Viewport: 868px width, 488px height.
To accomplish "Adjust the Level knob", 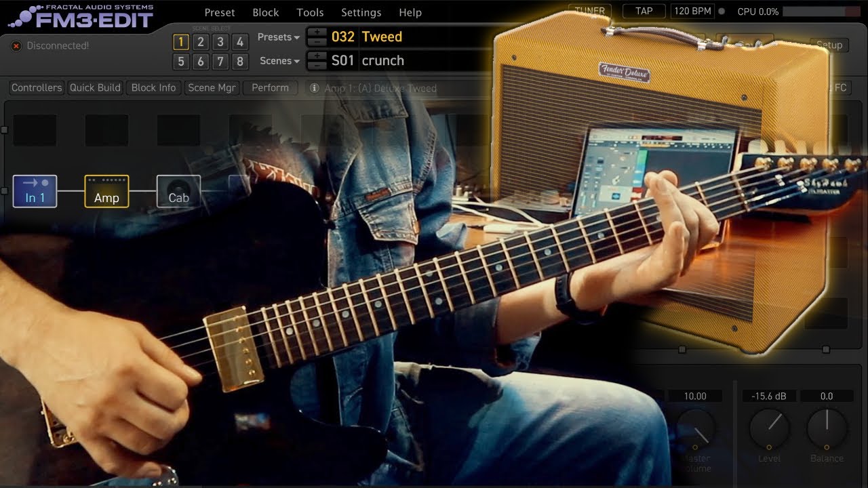I will pyautogui.click(x=769, y=428).
